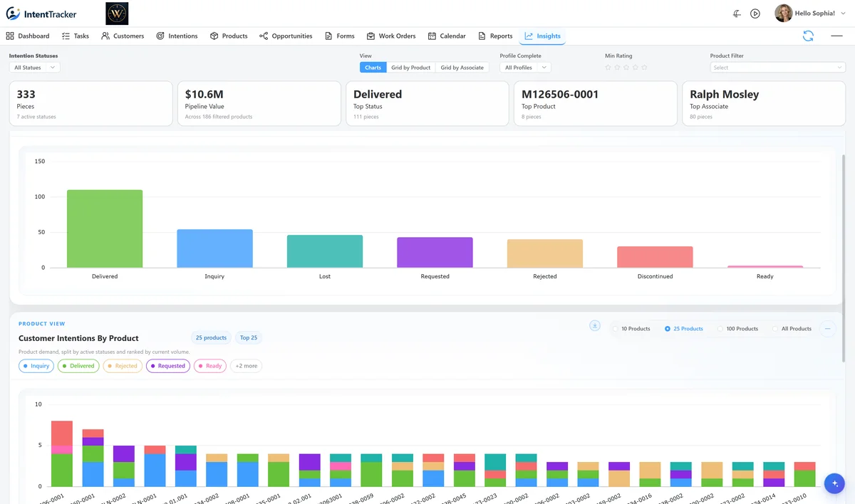Switch view to Grid by Product

pos(410,68)
